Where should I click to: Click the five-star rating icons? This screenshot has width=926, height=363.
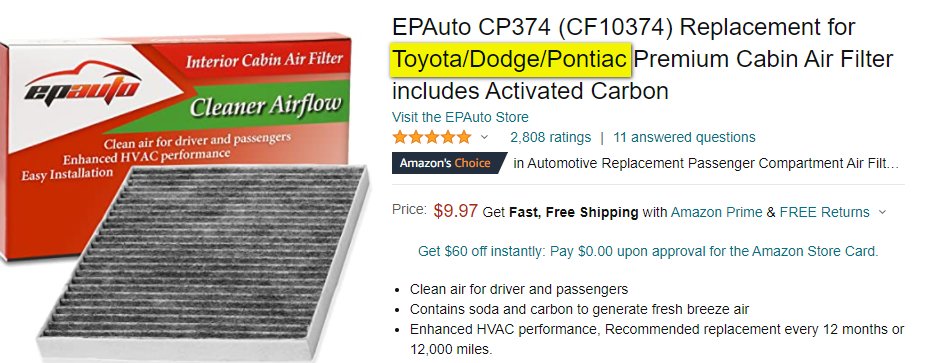tap(432, 138)
